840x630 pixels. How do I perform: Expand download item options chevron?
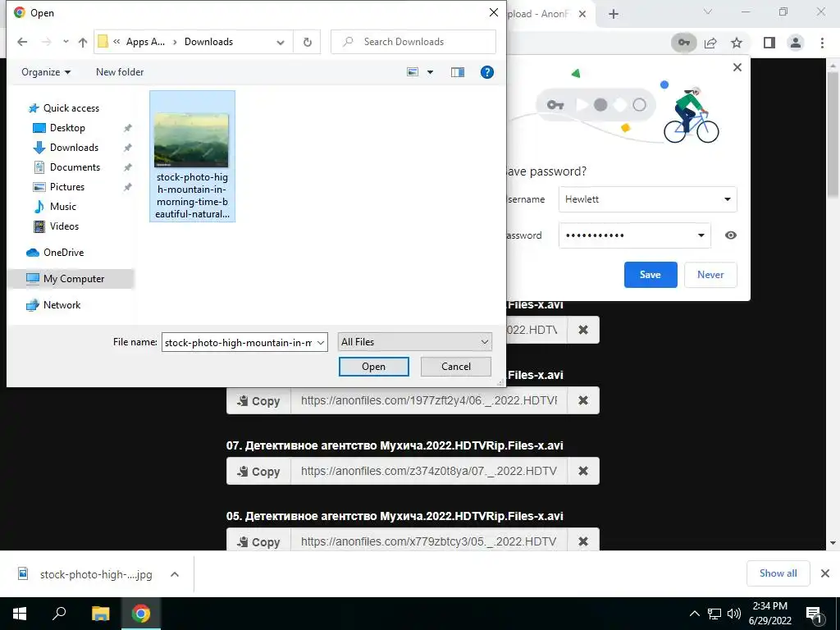tap(174, 574)
